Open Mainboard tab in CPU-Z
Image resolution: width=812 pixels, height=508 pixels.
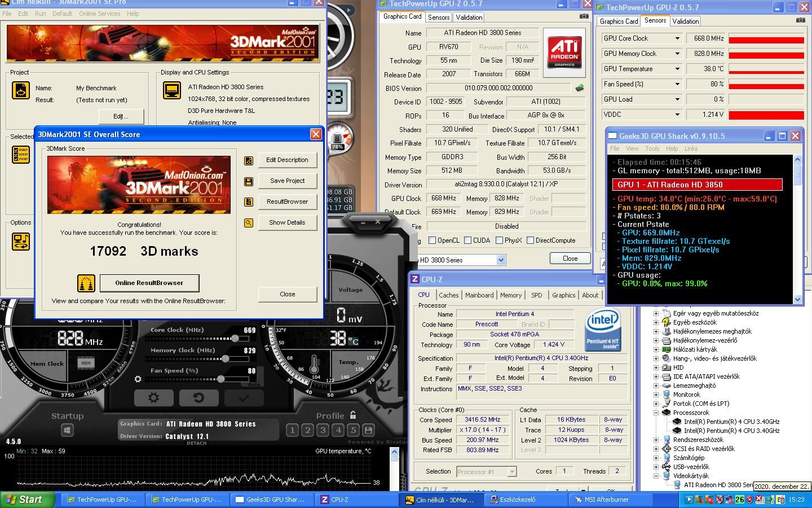[479, 295]
